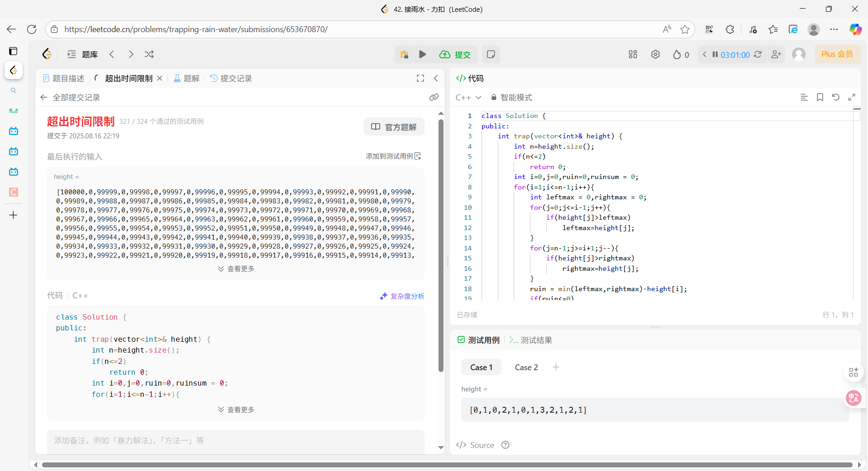Click the editor bookmark icon
Viewport: 868px width, 471px height.
coord(820,97)
